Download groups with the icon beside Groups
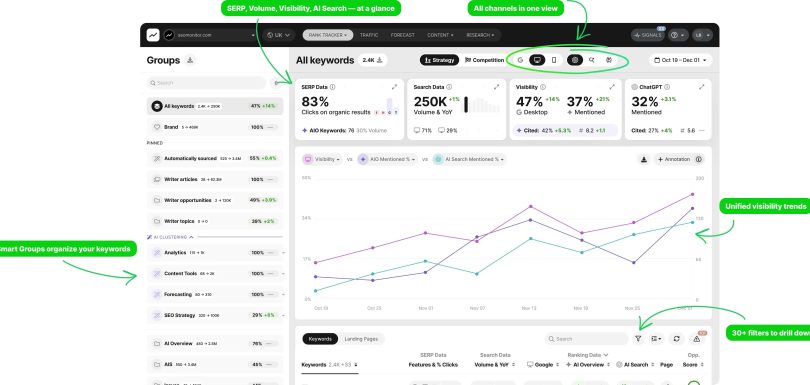 190,60
